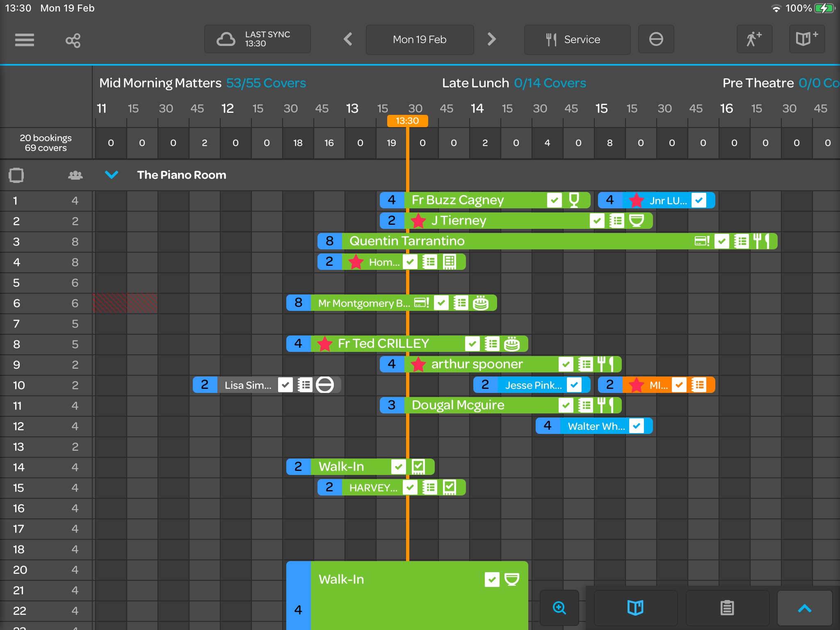Collapse The Piano Room section chevron
Image resolution: width=840 pixels, height=630 pixels.
(112, 175)
